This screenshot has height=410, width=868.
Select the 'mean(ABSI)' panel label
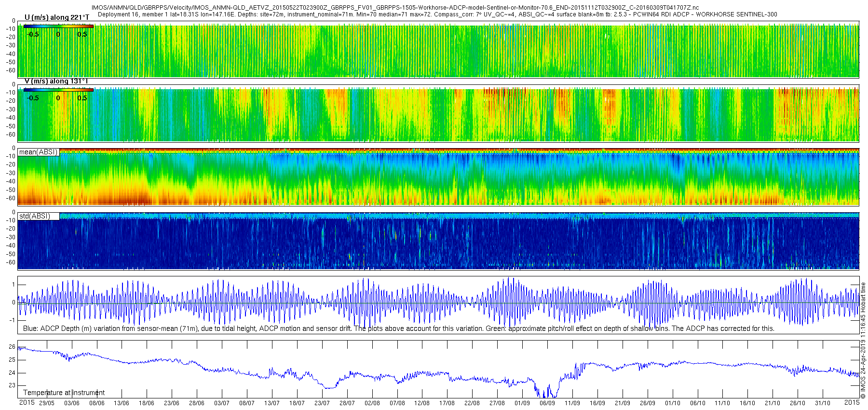click(x=38, y=152)
